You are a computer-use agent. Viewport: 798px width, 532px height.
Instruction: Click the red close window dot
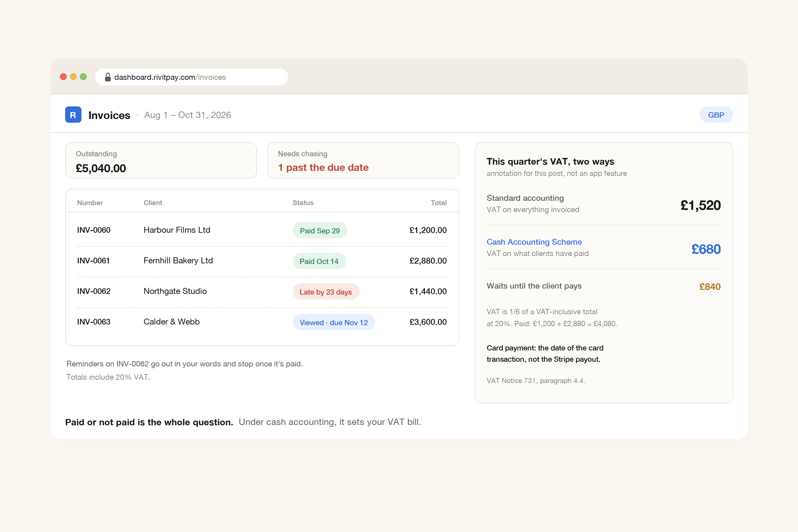click(63, 77)
